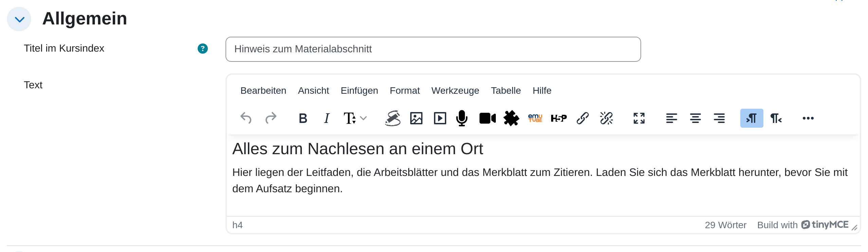
Task: Switch editor to fullscreen
Action: (639, 118)
